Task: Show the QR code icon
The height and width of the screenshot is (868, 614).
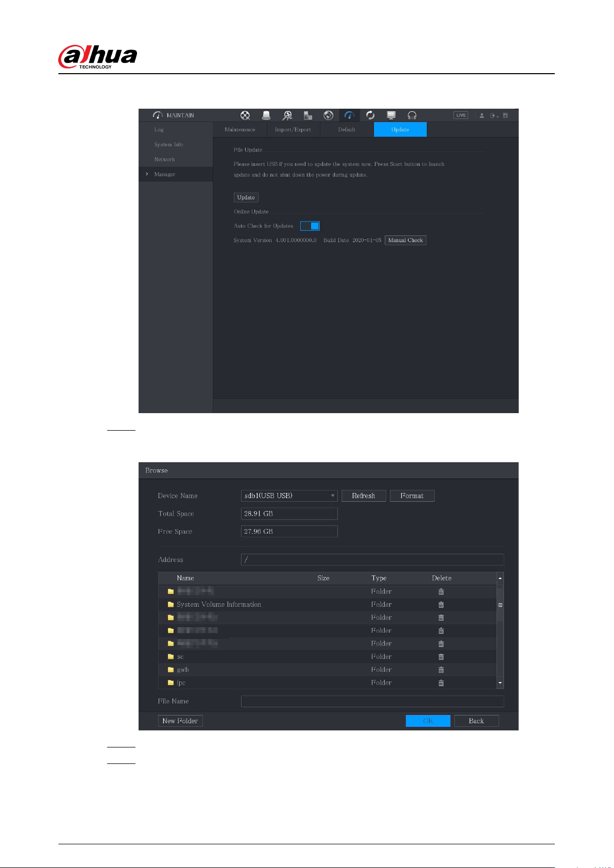Action: click(505, 115)
